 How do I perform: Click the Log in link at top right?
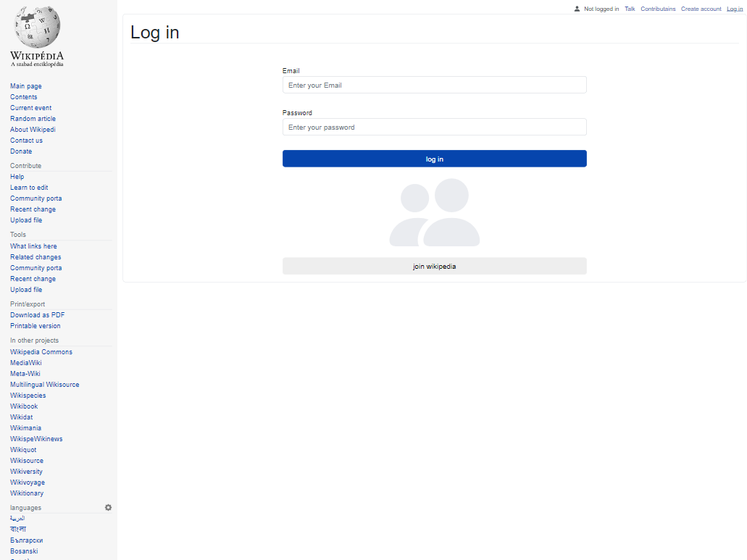click(x=735, y=9)
